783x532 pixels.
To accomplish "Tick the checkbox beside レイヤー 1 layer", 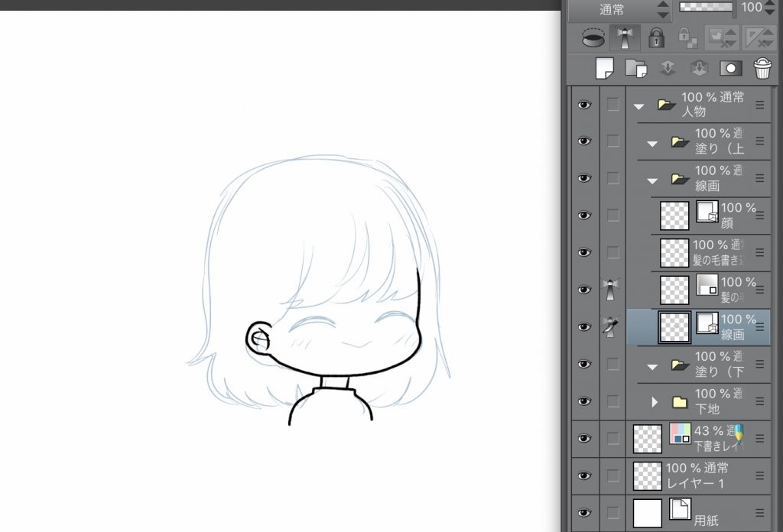I will 613,475.
